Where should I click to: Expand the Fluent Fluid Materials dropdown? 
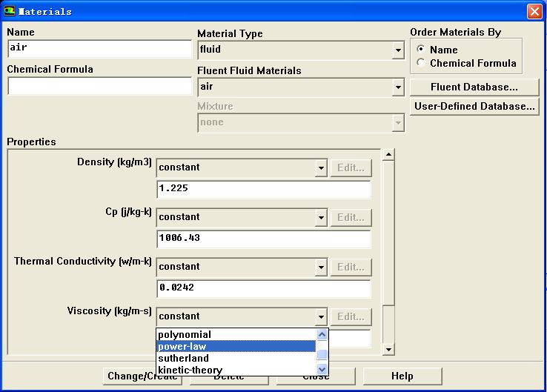coord(398,87)
